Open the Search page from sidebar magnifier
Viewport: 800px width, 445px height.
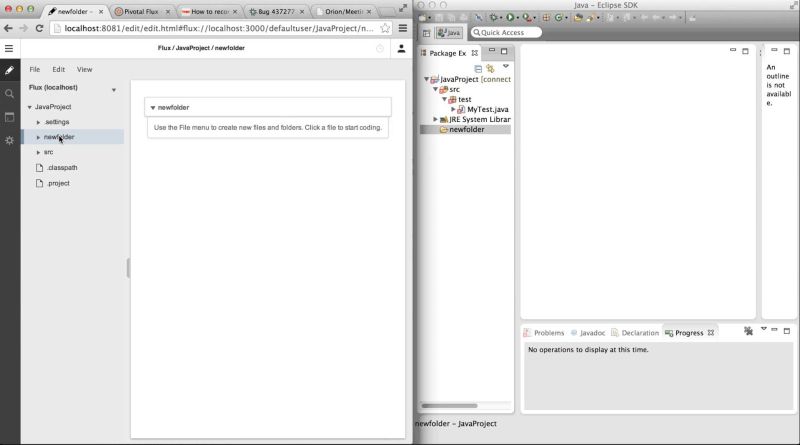tap(9, 94)
